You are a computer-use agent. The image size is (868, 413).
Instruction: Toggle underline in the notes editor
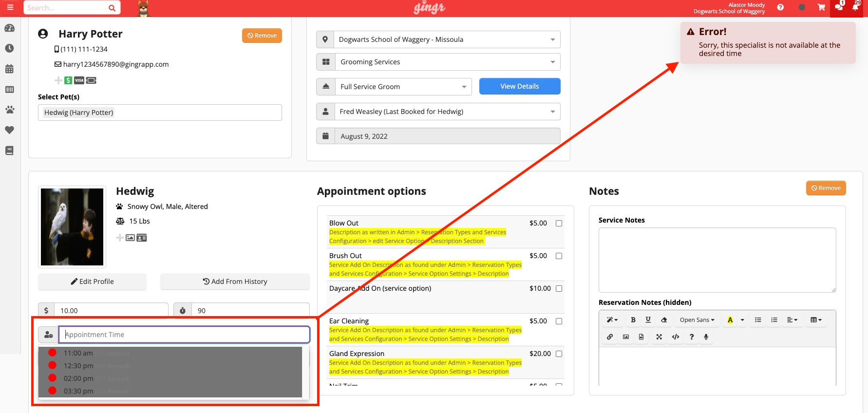click(x=648, y=320)
